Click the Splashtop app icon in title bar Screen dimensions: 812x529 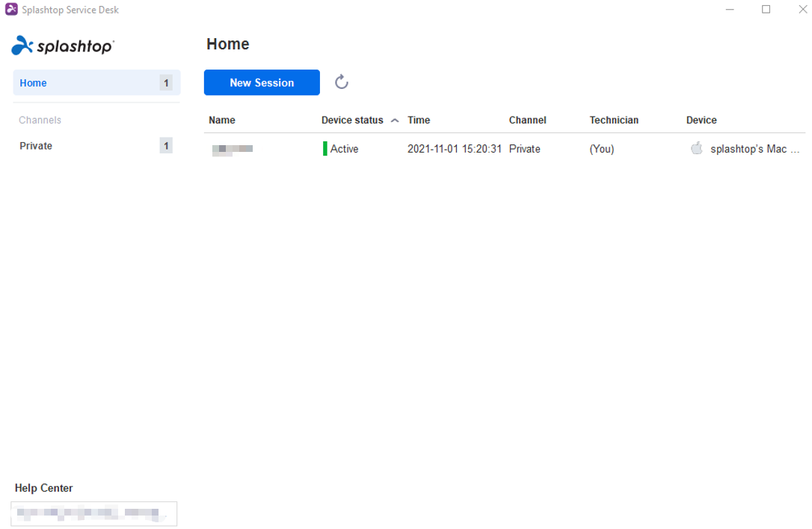pyautogui.click(x=11, y=10)
